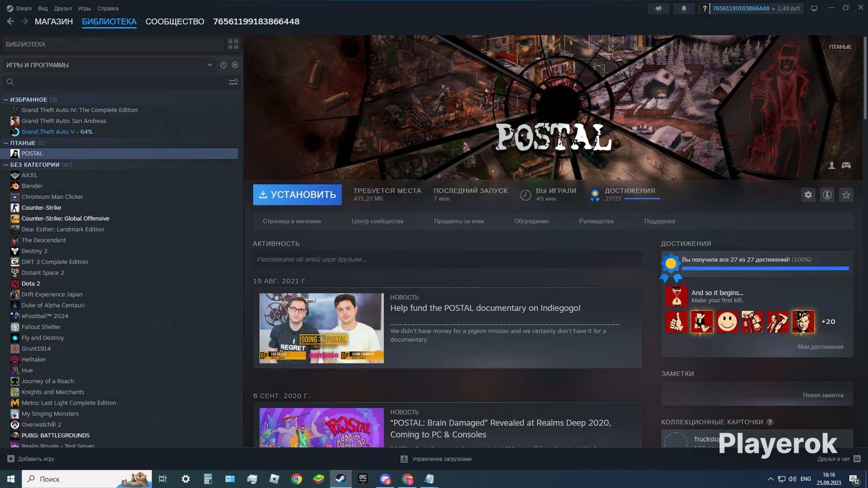Image resolution: width=868 pixels, height=488 pixels.
Task: Toggle the ready-to-play filter icon
Action: 235,65
